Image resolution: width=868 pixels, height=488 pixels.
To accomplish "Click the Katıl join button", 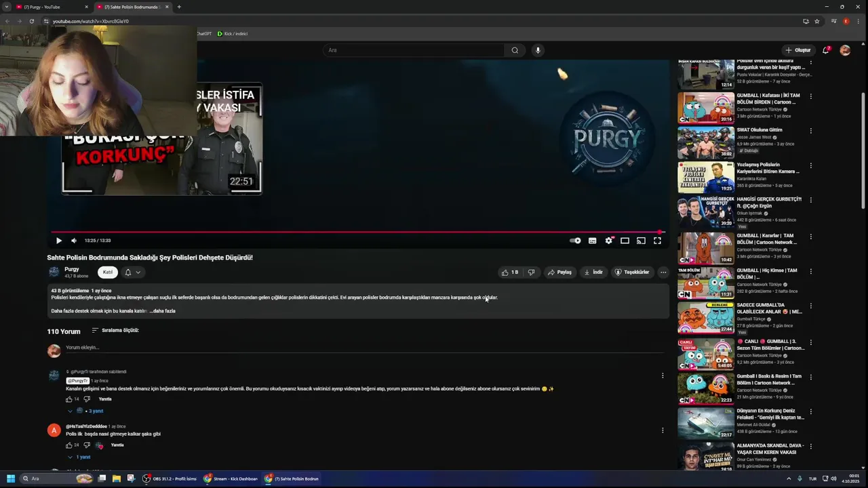I will (107, 272).
